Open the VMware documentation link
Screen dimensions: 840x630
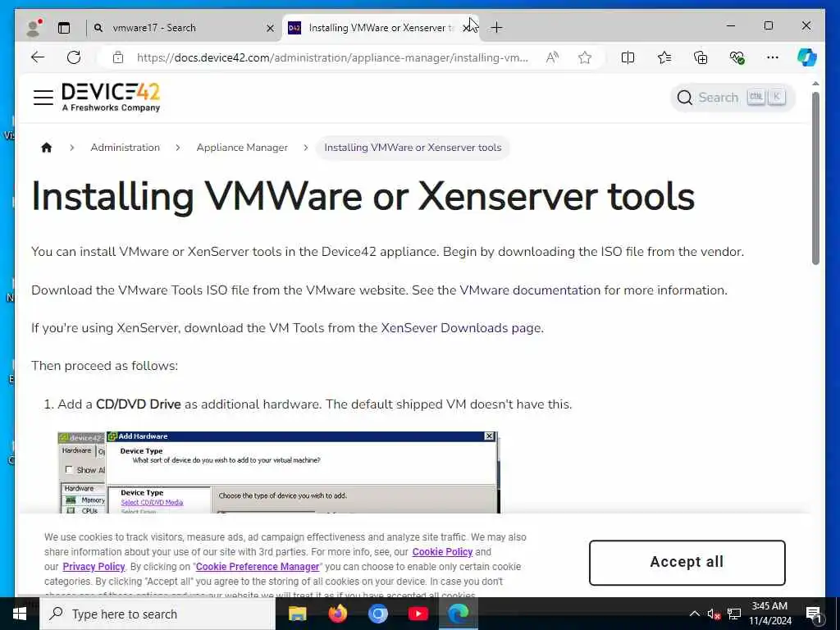pos(530,290)
